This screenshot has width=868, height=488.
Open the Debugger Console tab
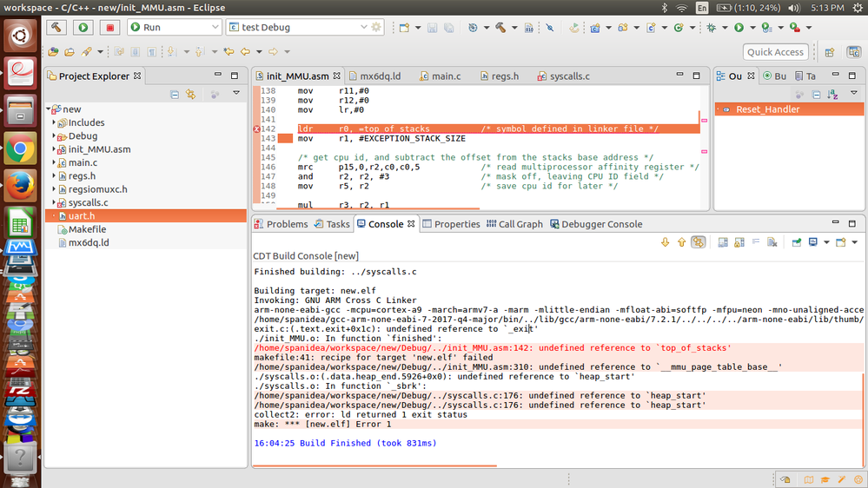[596, 224]
